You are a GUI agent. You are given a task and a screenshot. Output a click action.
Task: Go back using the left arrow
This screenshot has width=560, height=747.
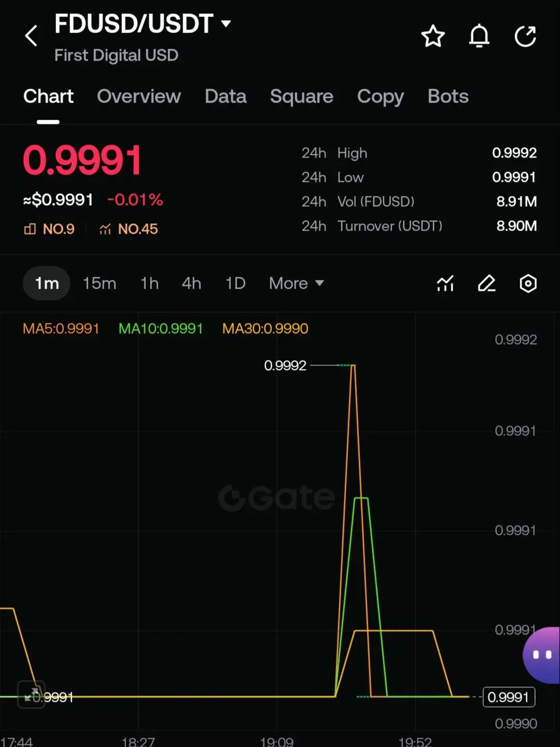[x=32, y=36]
